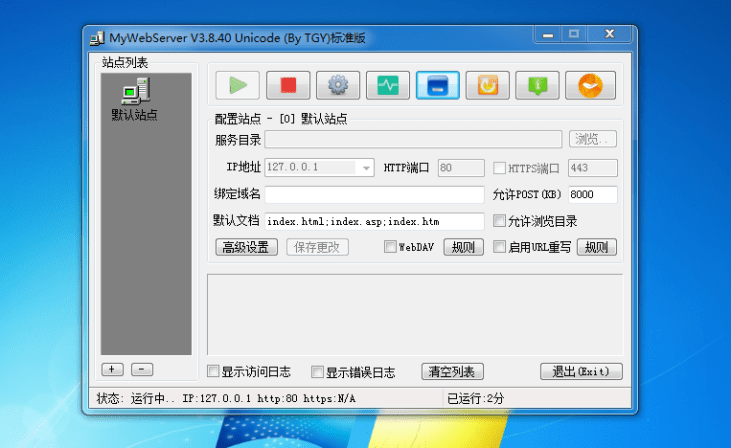Viewport: 731px width, 448px height.
Task: Toggle 启用URL重写 checkbox
Action: click(499, 247)
